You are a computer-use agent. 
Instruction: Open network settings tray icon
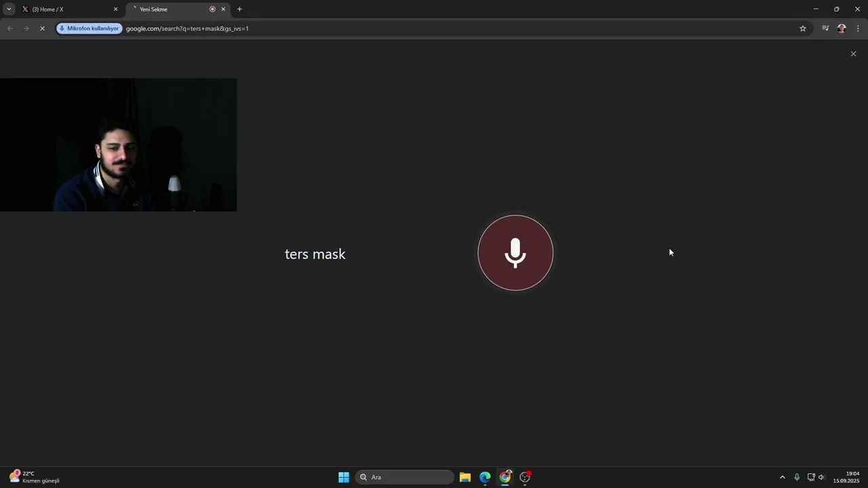point(811,477)
